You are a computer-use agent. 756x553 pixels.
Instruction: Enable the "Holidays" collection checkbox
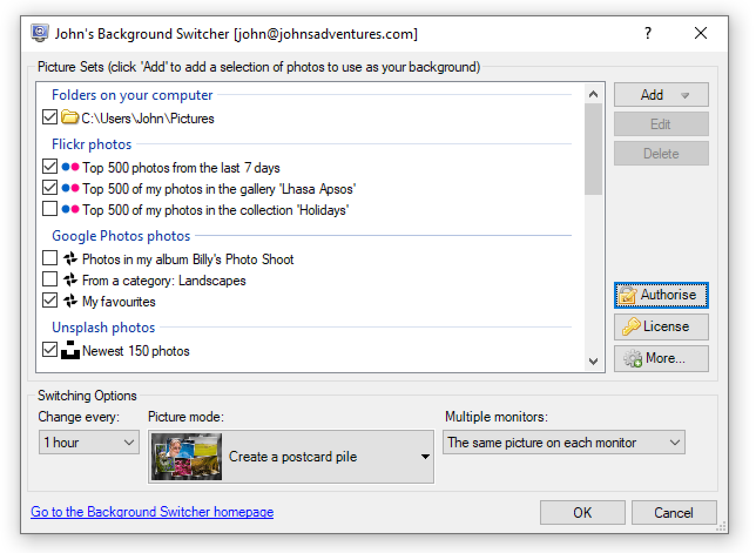(50, 209)
